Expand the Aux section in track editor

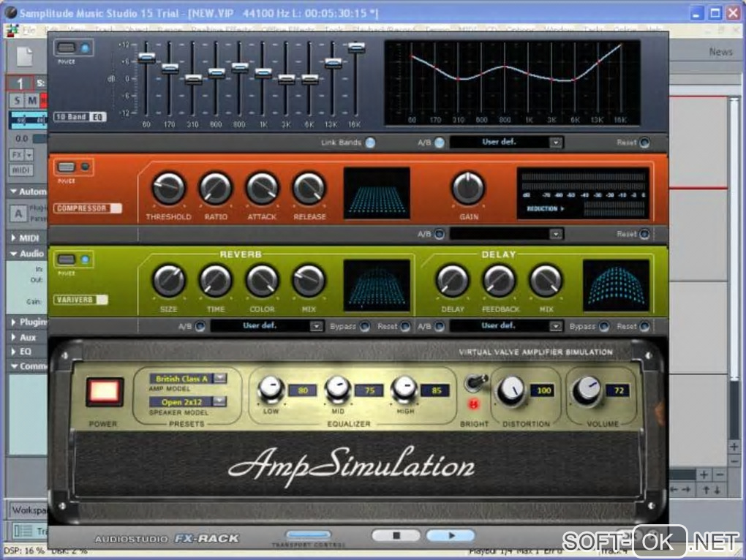pyautogui.click(x=13, y=338)
